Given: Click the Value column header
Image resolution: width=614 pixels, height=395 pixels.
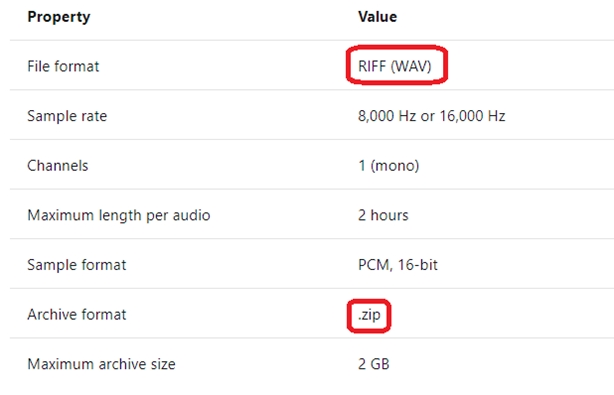Looking at the screenshot, I should pos(377,17).
